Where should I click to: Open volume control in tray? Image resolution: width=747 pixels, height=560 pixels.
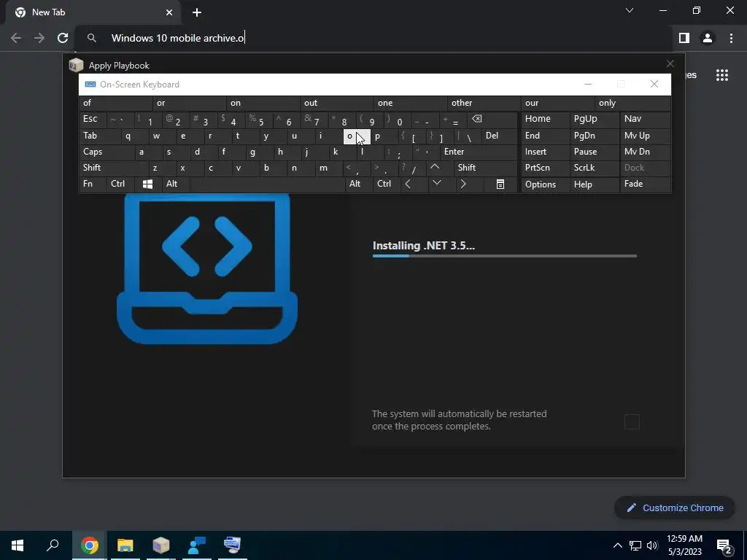click(x=652, y=545)
